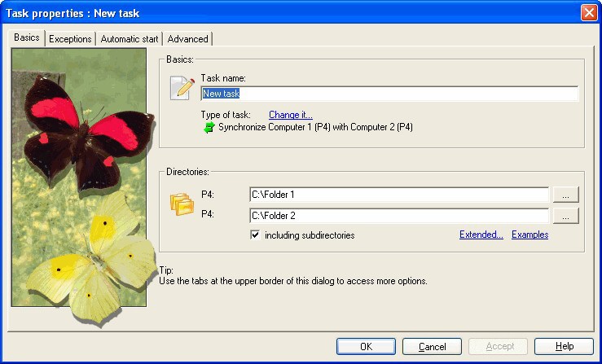Screen dimensions: 602x364
Task: Click the Task name input field
Action: (389, 94)
